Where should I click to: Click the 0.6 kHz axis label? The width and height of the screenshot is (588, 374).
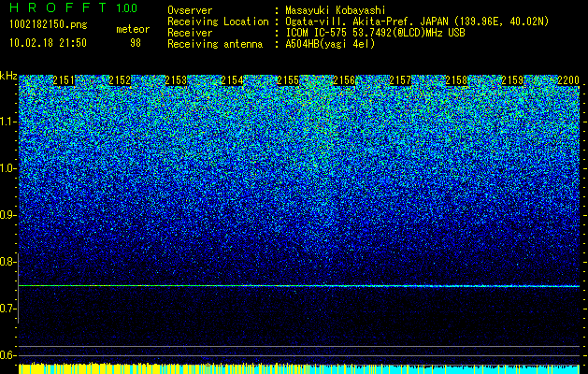(7, 355)
